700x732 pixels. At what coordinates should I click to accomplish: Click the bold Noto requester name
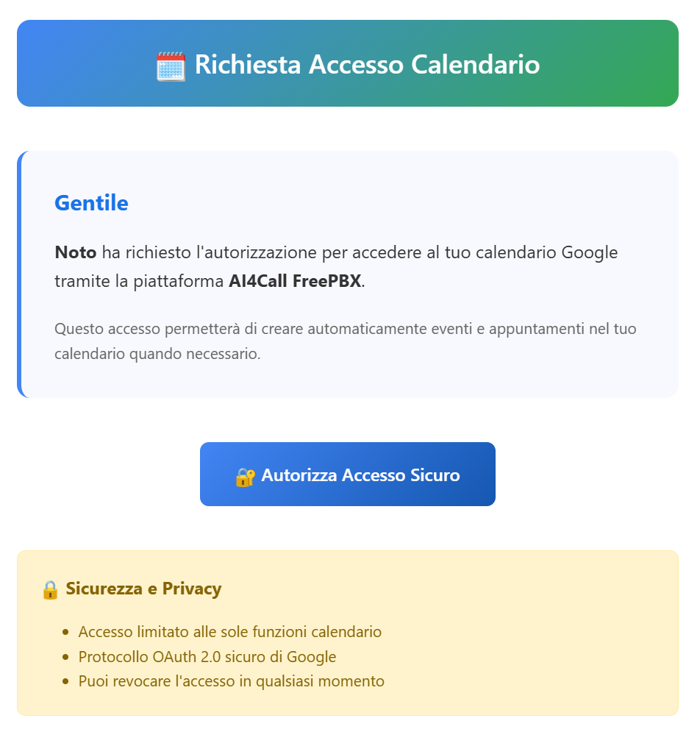(x=76, y=252)
